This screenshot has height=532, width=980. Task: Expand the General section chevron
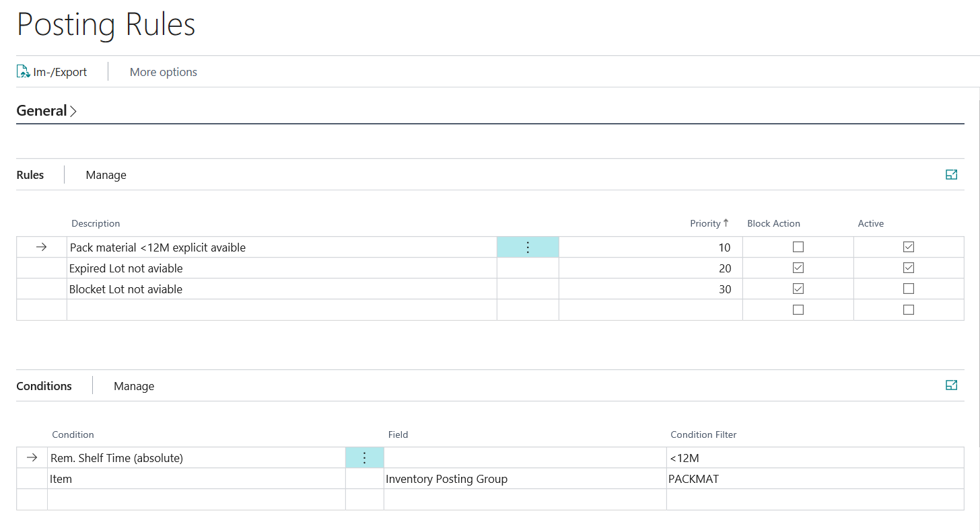pyautogui.click(x=73, y=111)
